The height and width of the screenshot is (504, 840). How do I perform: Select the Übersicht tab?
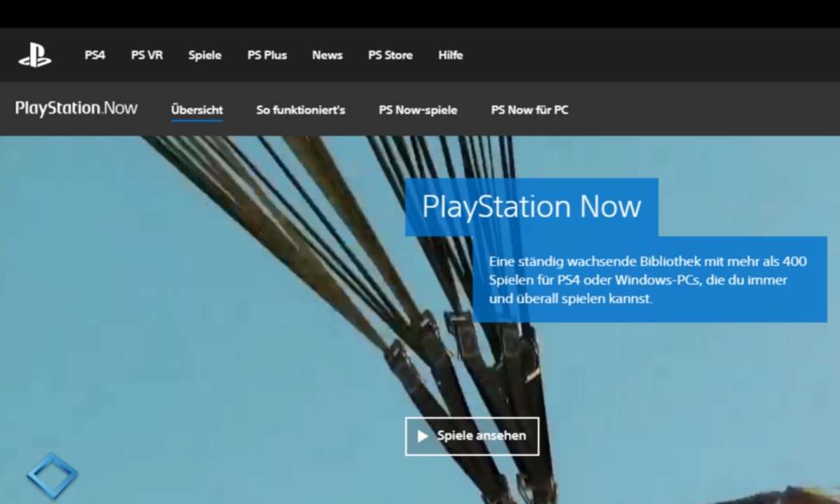(x=197, y=110)
